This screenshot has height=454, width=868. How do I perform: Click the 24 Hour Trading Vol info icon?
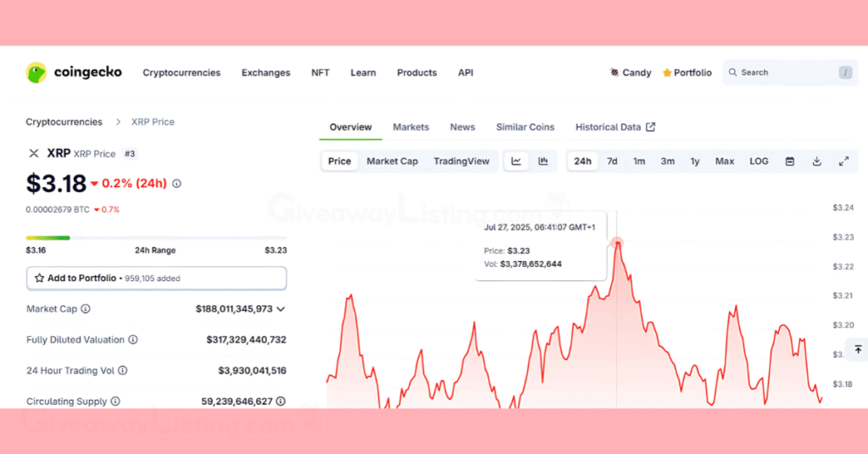122,370
